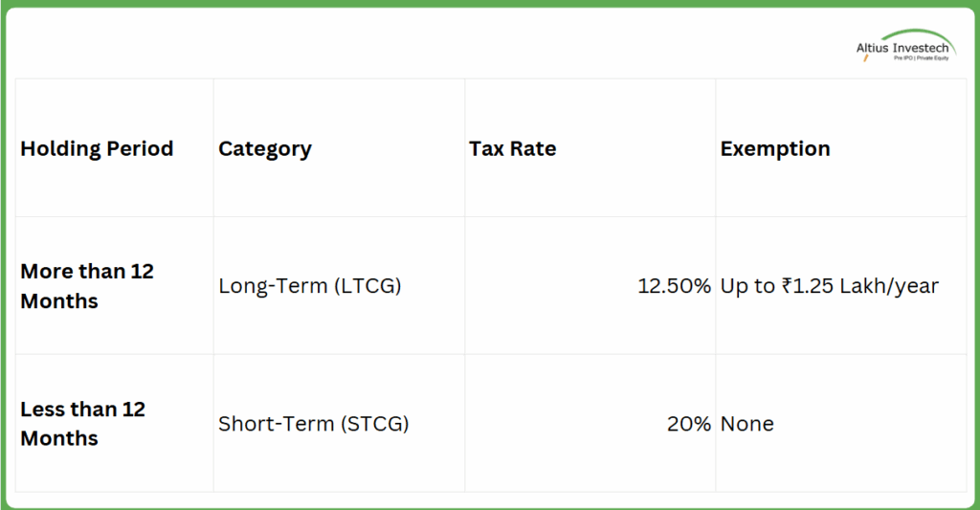
Task: Select the Long-Term (LTCG) category cell
Action: point(310,286)
